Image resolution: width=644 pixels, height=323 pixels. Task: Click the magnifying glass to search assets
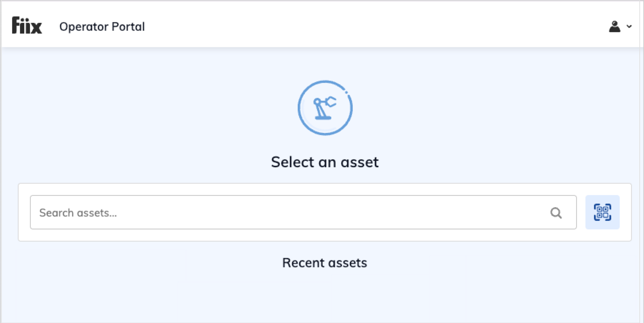click(556, 212)
